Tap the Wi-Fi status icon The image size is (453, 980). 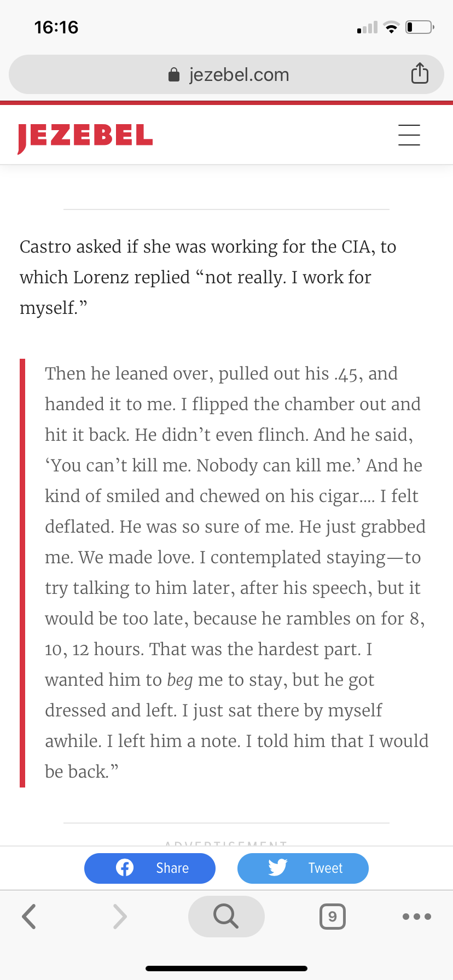pyautogui.click(x=391, y=27)
